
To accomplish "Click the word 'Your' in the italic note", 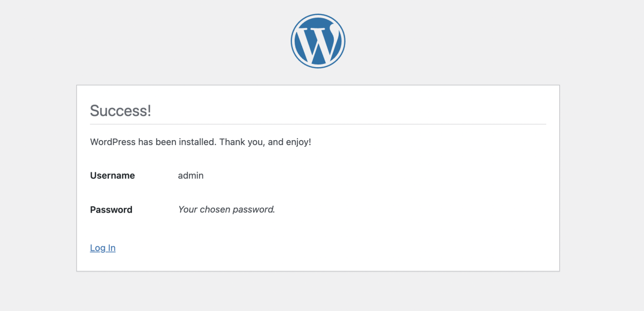I will click(x=187, y=209).
